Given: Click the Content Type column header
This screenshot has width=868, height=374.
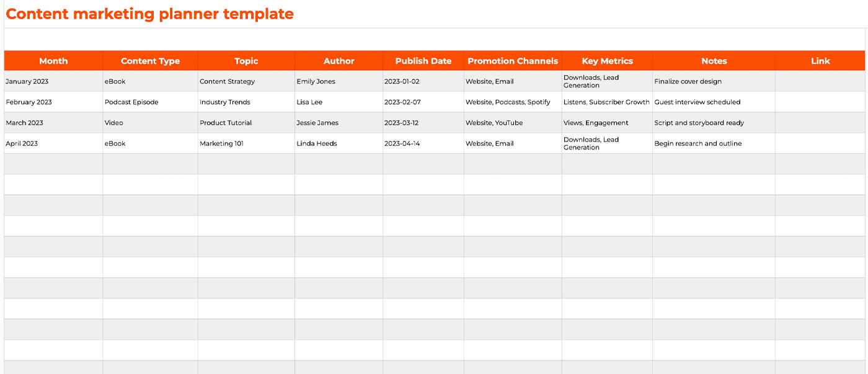Looking at the screenshot, I should pyautogui.click(x=150, y=61).
